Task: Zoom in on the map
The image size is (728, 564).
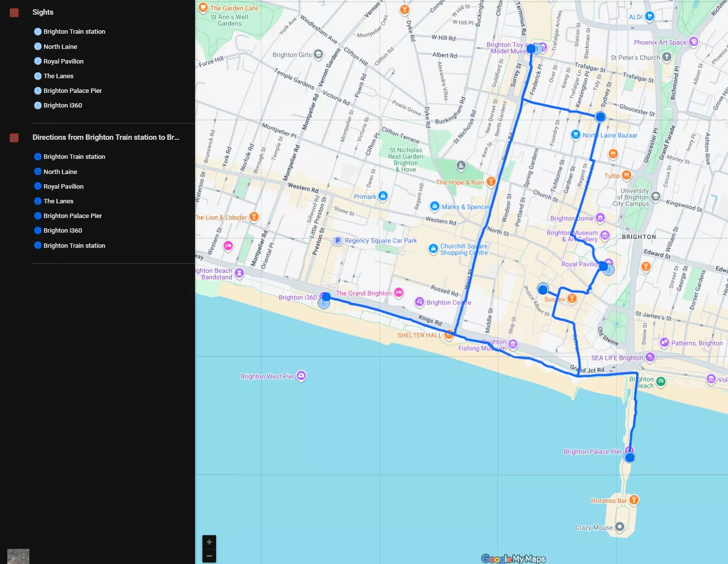Action: tap(209, 542)
